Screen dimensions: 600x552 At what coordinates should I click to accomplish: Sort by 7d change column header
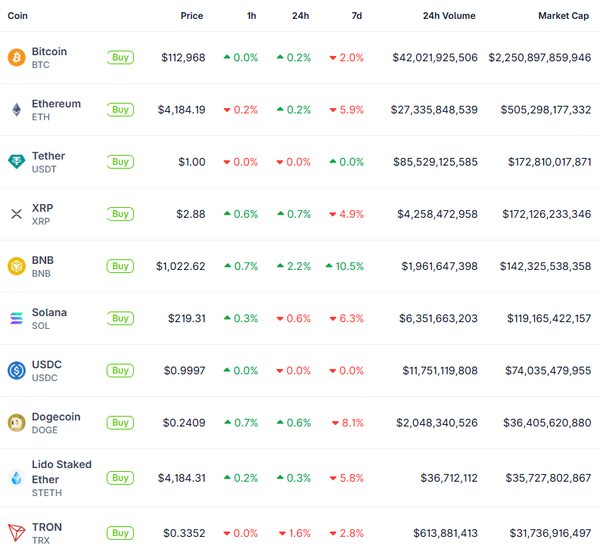click(x=357, y=16)
